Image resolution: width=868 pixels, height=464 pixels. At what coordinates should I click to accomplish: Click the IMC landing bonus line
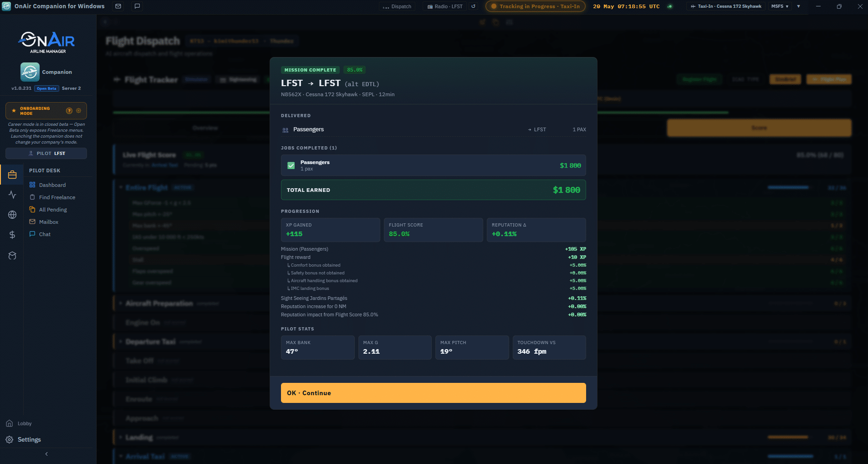pos(433,289)
